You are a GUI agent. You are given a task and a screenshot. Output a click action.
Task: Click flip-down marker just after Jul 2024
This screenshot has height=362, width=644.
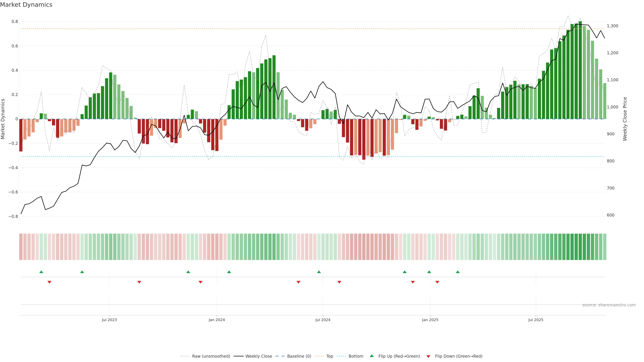coord(339,282)
